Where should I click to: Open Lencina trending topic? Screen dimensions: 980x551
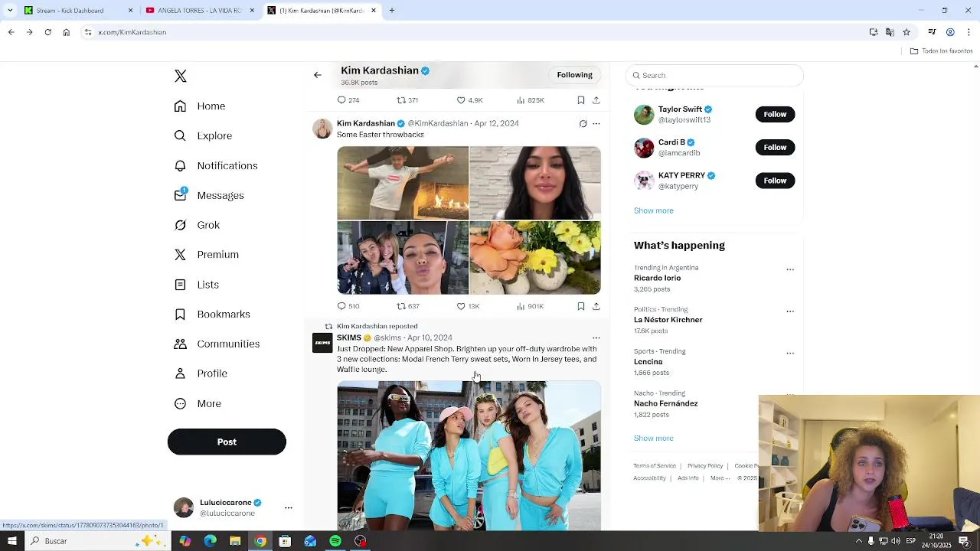(x=648, y=362)
